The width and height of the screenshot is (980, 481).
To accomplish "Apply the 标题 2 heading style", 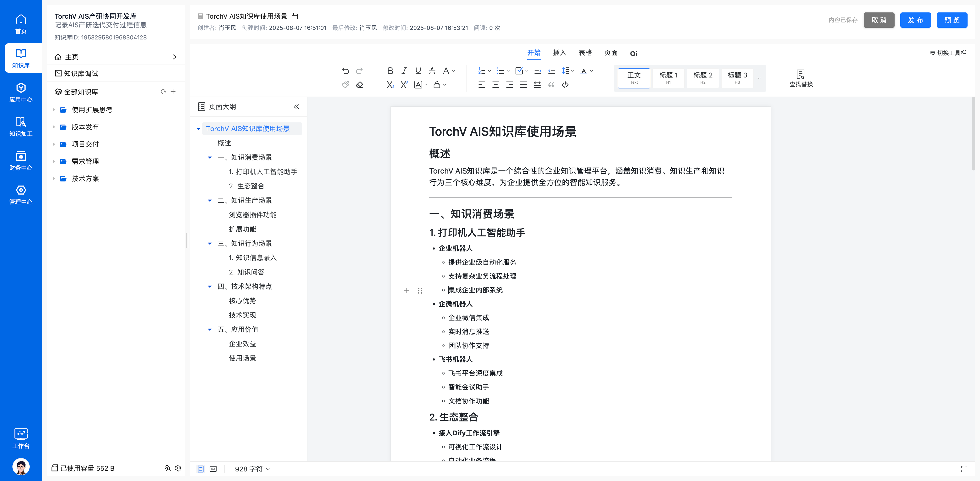I will click(x=703, y=78).
